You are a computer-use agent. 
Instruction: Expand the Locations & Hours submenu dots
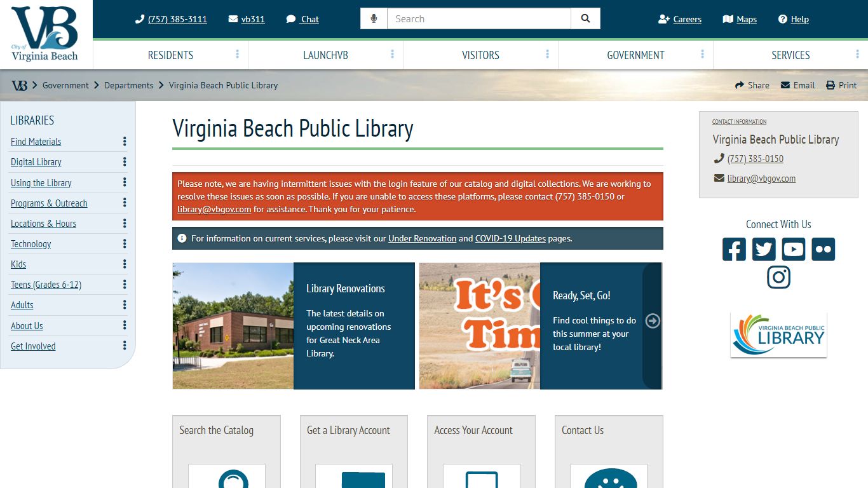pos(125,223)
